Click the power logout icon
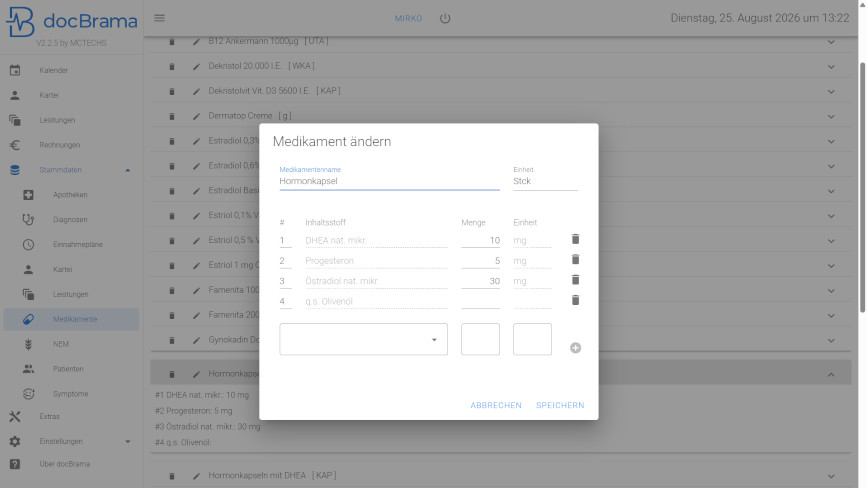This screenshot has height=488, width=867. 445,18
